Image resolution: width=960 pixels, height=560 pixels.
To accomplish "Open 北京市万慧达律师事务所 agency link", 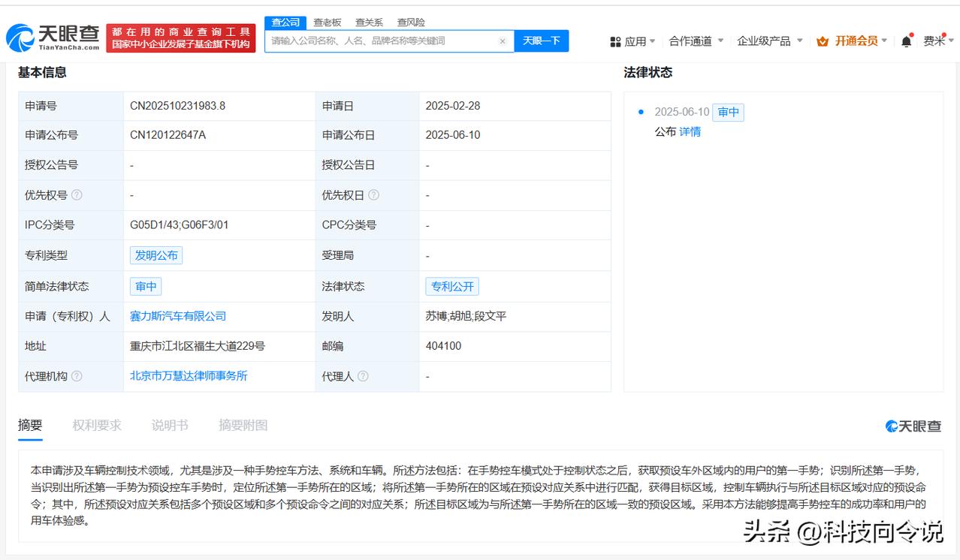I will coord(189,375).
